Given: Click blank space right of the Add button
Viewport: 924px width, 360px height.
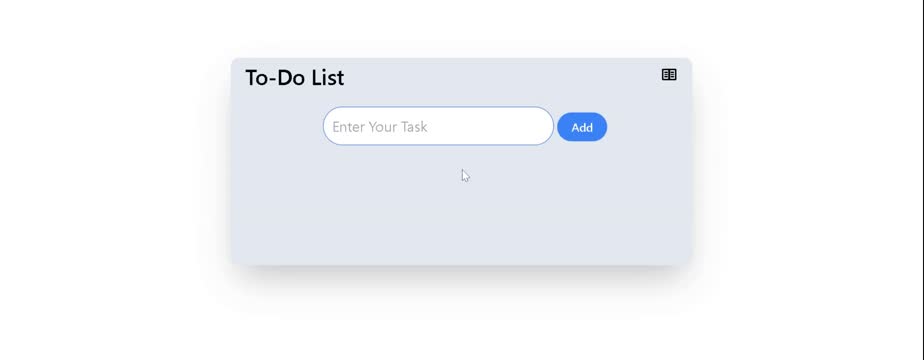Looking at the screenshot, I should pyautogui.click(x=648, y=127).
